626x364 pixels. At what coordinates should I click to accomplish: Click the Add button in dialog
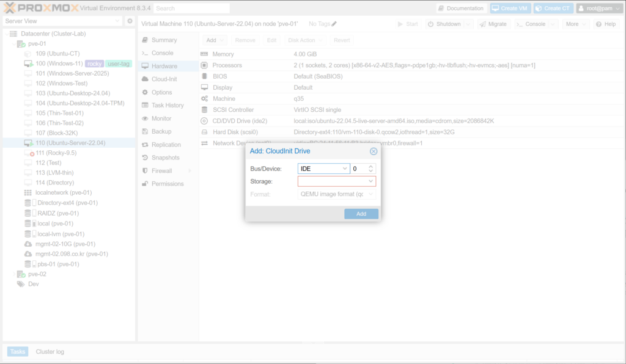[361, 214]
